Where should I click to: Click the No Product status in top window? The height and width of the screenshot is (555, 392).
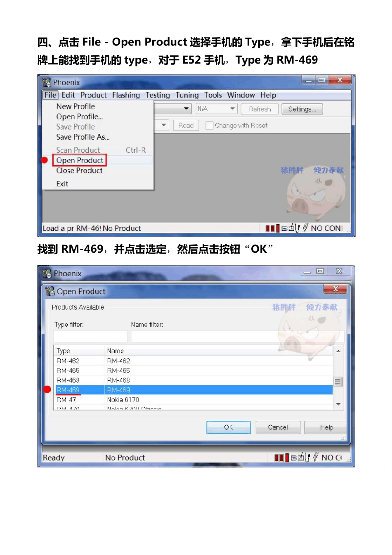point(122,228)
